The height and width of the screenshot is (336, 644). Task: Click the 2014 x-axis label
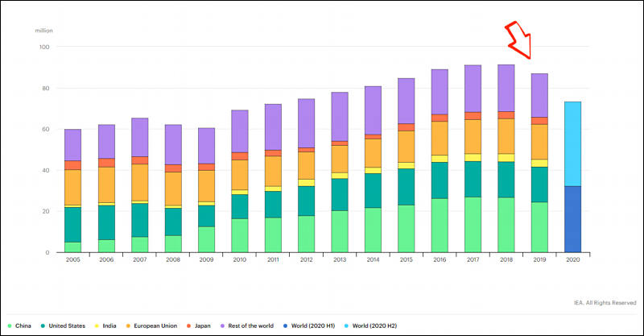373,260
